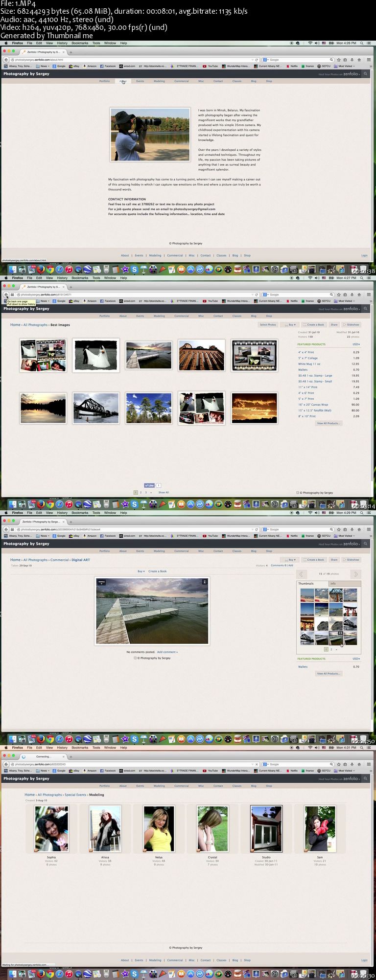Screen dimensions: 376x980
Task: Expand News bookmarks folder in About frame
Action: point(43,66)
